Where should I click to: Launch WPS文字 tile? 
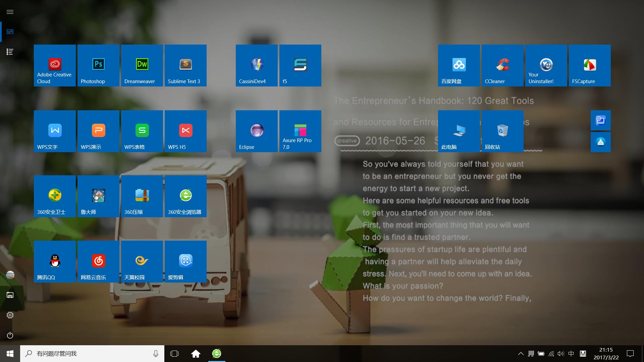55,131
